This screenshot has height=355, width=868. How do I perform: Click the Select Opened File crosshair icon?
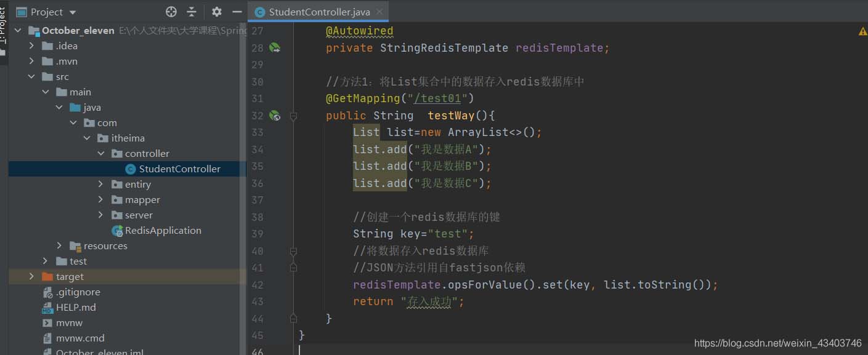tap(171, 11)
